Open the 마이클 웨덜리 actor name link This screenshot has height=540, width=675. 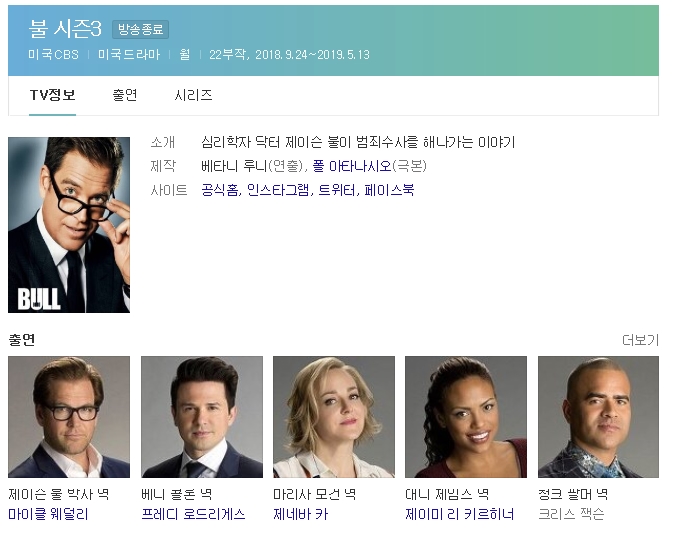[x=48, y=514]
